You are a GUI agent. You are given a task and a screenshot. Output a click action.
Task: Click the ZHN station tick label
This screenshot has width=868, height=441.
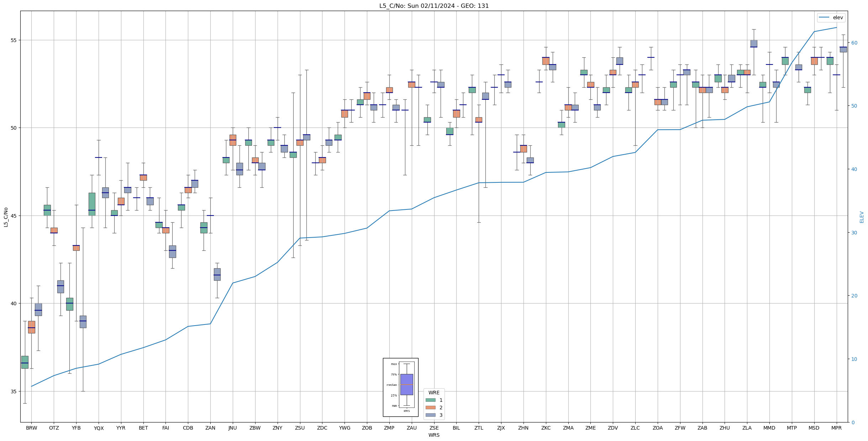(523, 428)
